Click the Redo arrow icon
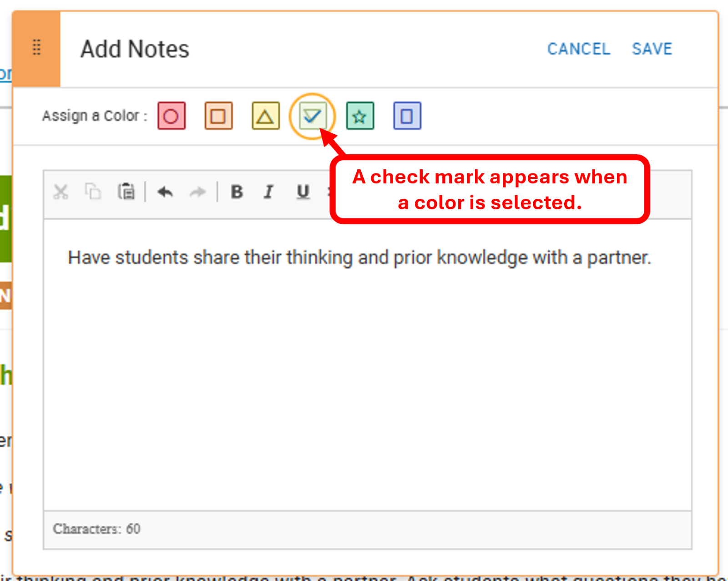 pos(197,192)
